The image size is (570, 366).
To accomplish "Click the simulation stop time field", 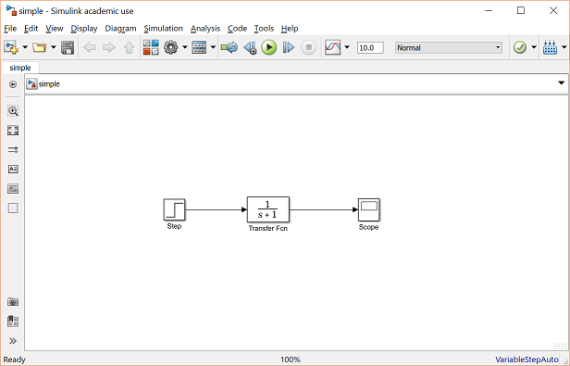I will coord(370,48).
